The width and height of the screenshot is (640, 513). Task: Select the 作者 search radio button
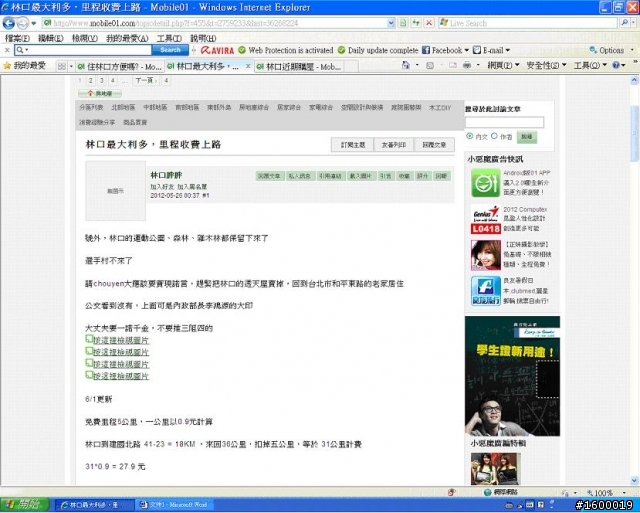click(x=494, y=136)
